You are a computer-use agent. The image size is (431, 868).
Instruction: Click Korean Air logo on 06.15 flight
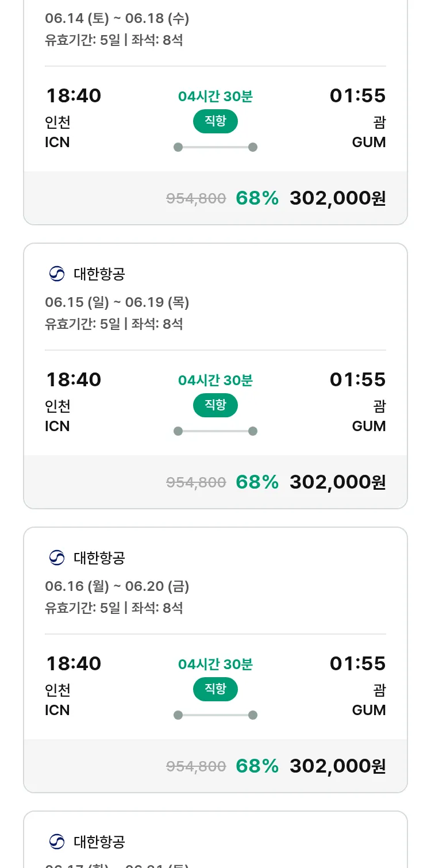click(57, 274)
